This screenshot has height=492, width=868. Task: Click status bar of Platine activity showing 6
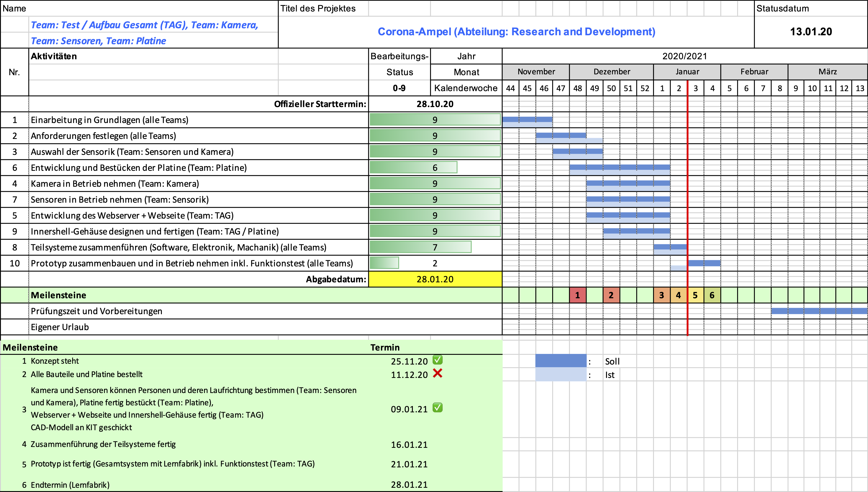[413, 167]
